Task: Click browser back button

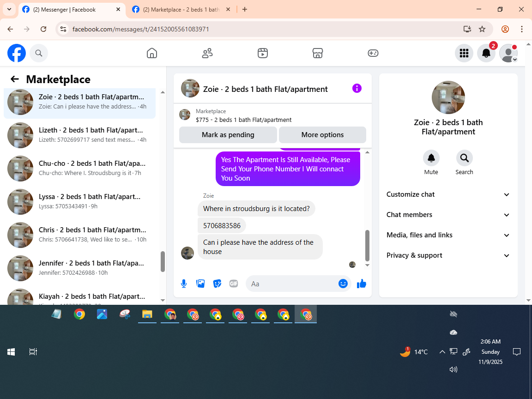Action: point(10,29)
